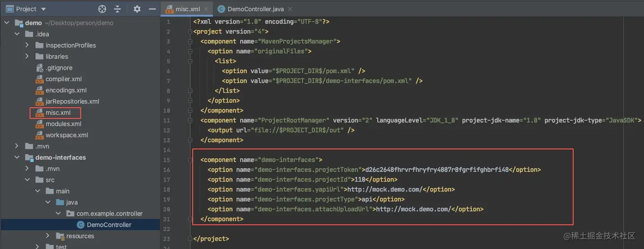The image size is (644, 249).
Task: Collapse the java source folder
Action: tap(48, 202)
